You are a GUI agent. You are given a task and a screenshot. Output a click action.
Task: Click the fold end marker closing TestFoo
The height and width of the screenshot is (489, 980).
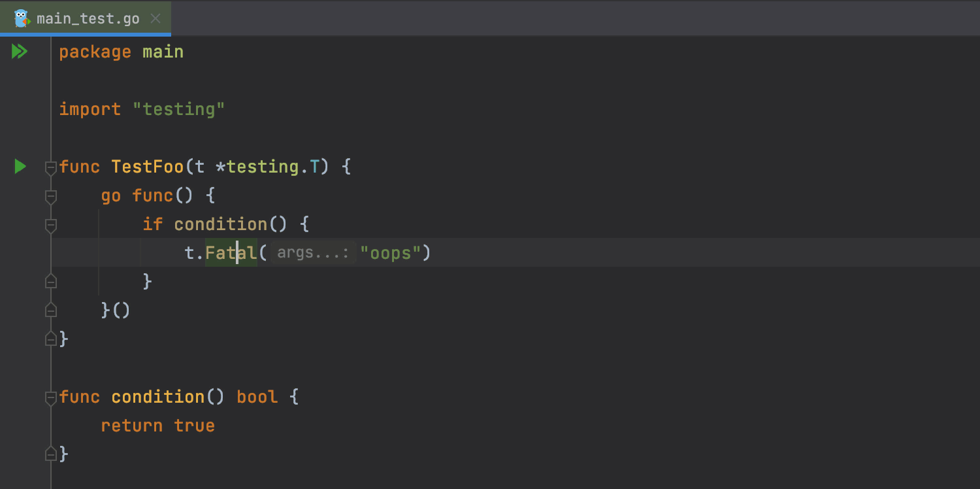(x=51, y=339)
